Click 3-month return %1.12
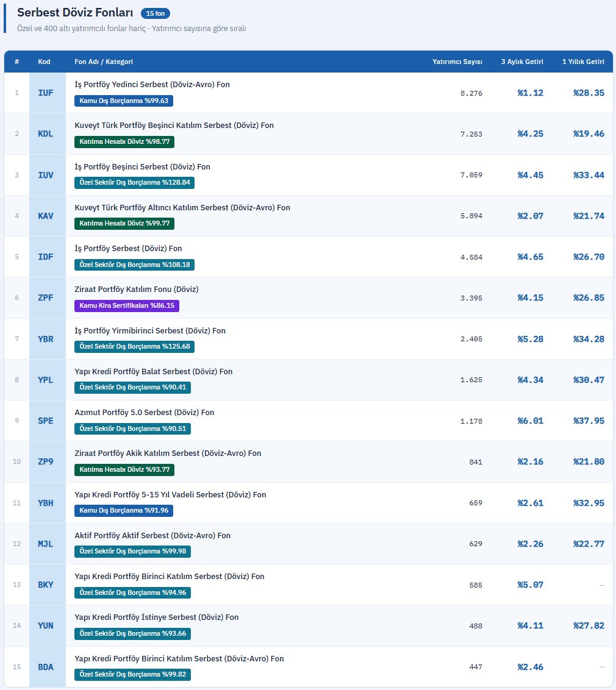Screen dimensions: 616x690 (530, 93)
